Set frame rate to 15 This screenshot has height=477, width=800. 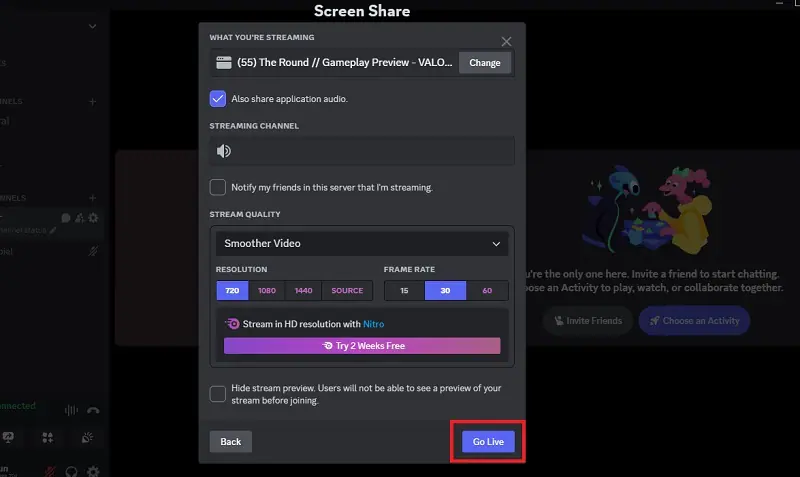point(404,290)
